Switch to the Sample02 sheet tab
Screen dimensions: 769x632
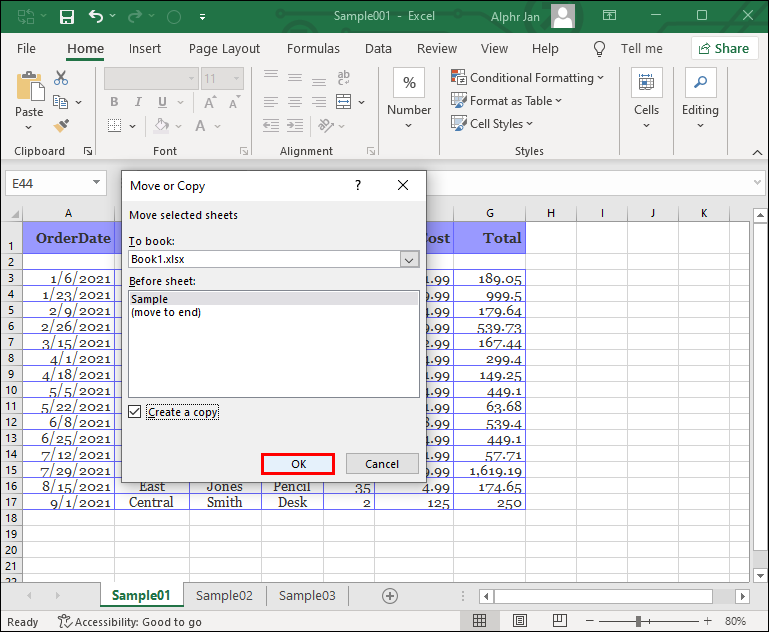click(224, 595)
